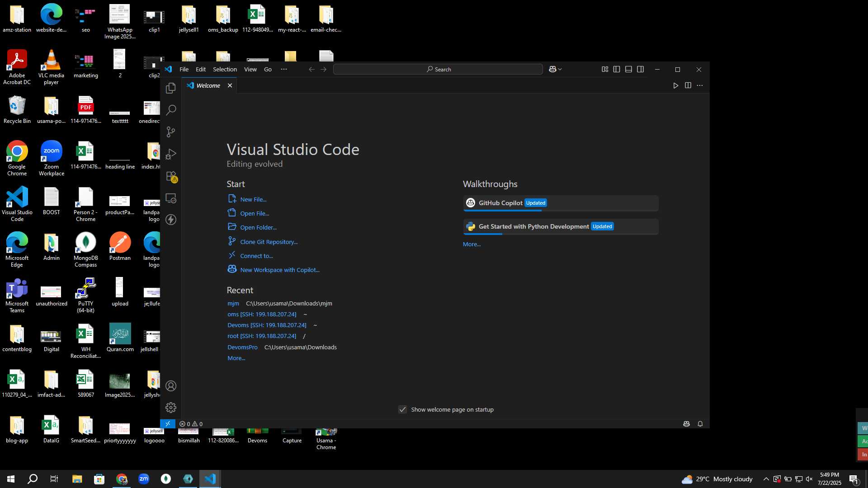Navigate back with the left arrow
868x488 pixels.
[311, 69]
